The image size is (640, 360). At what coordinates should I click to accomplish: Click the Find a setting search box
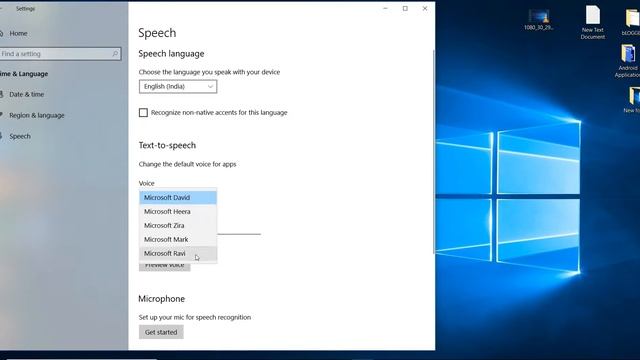pyautogui.click(x=60, y=53)
